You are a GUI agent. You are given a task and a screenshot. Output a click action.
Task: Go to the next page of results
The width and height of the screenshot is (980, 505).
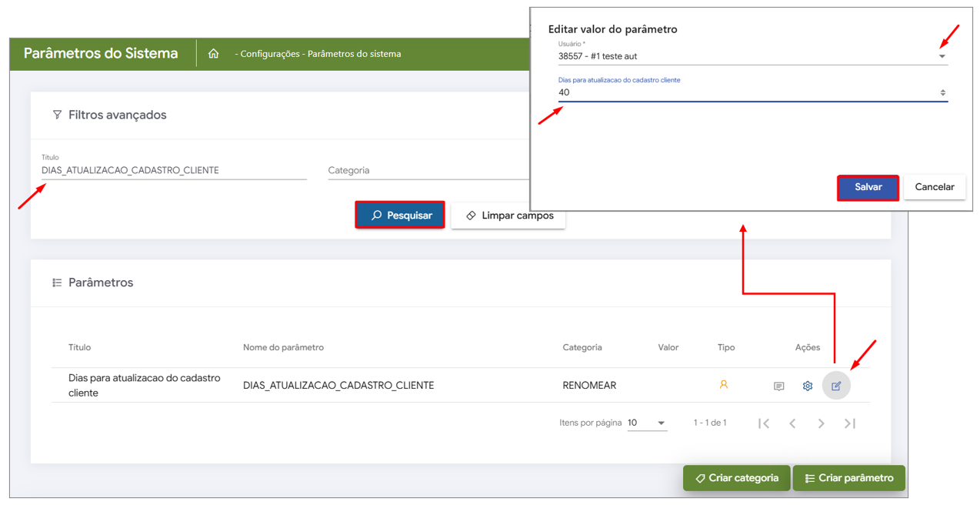pos(821,423)
